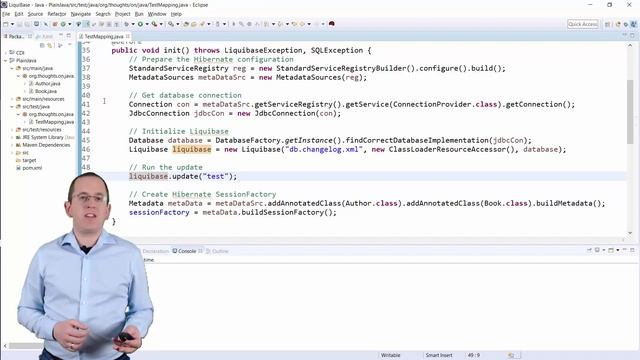Click the Save toolbar icon
The image size is (640, 360).
tap(20, 24)
